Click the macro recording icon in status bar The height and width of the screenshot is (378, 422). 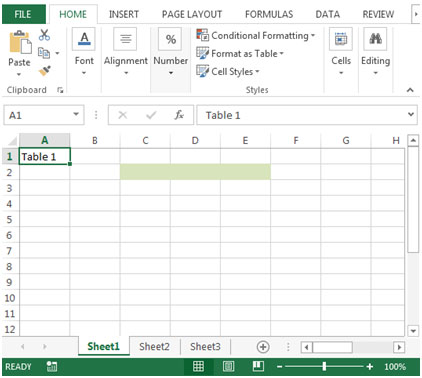tap(52, 366)
